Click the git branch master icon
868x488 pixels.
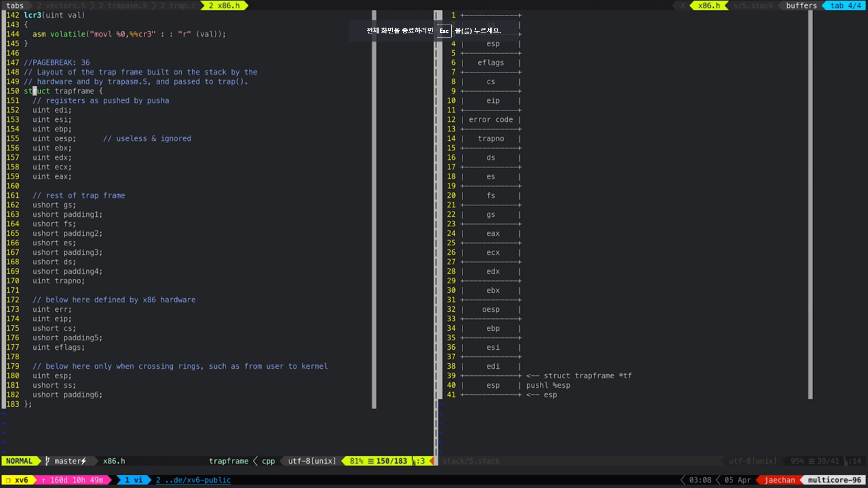coord(47,461)
